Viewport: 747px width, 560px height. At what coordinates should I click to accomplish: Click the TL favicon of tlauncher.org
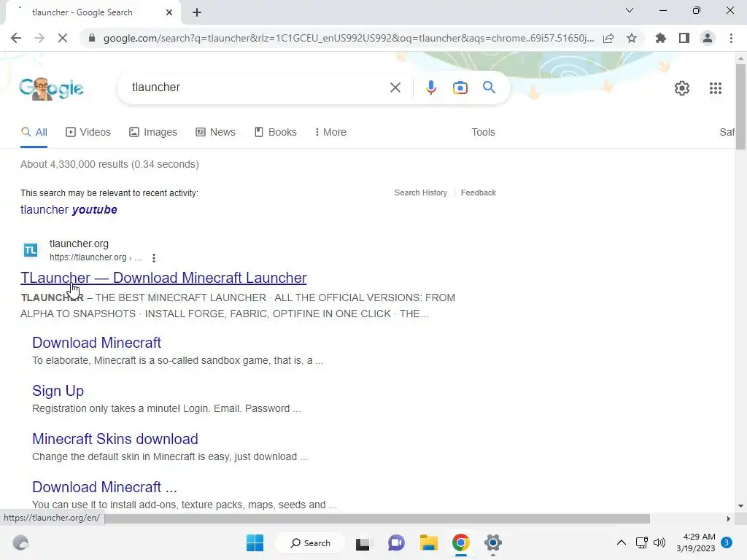coord(31,250)
